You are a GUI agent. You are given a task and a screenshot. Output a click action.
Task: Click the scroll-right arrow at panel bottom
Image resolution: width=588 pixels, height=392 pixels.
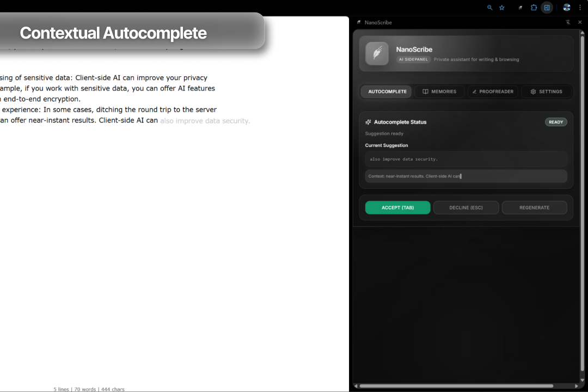pos(577,385)
